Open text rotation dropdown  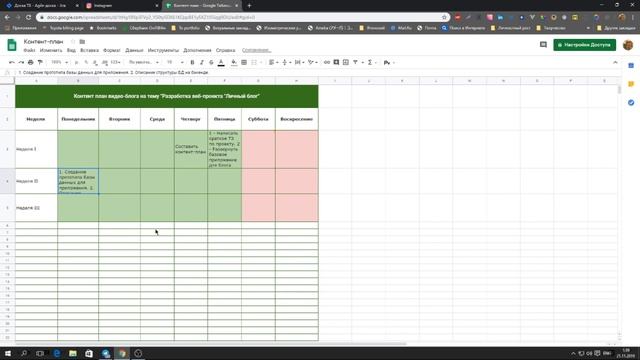tap(313, 62)
